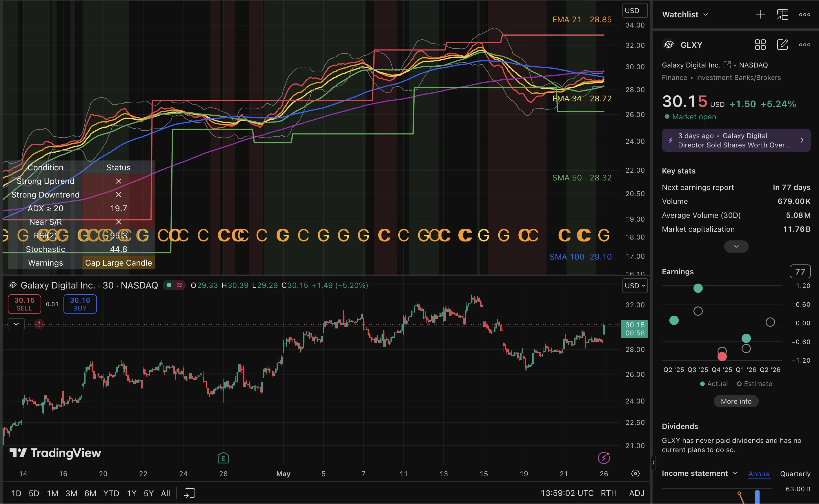The width and height of the screenshot is (819, 504).
Task: Click the Q1 '26 actual earnings dot
Action: [x=746, y=338]
